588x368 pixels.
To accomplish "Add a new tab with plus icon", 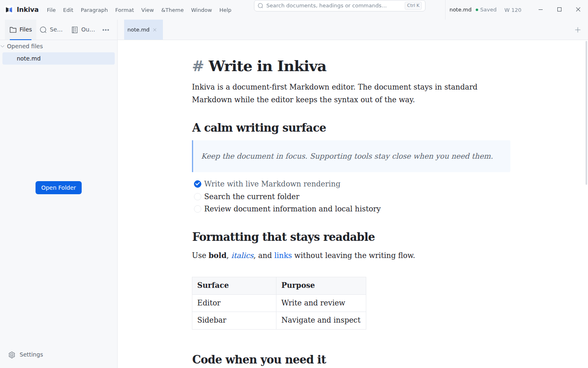I will click(578, 30).
